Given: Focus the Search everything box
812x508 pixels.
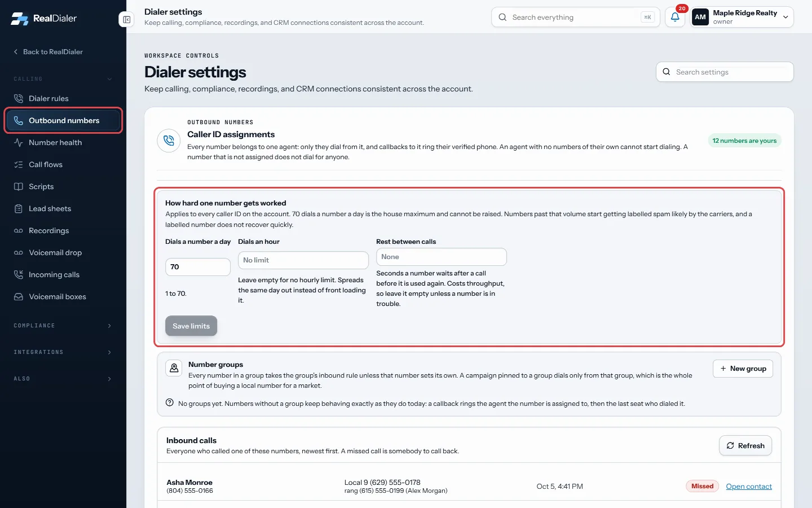Looking at the screenshot, I should point(576,17).
